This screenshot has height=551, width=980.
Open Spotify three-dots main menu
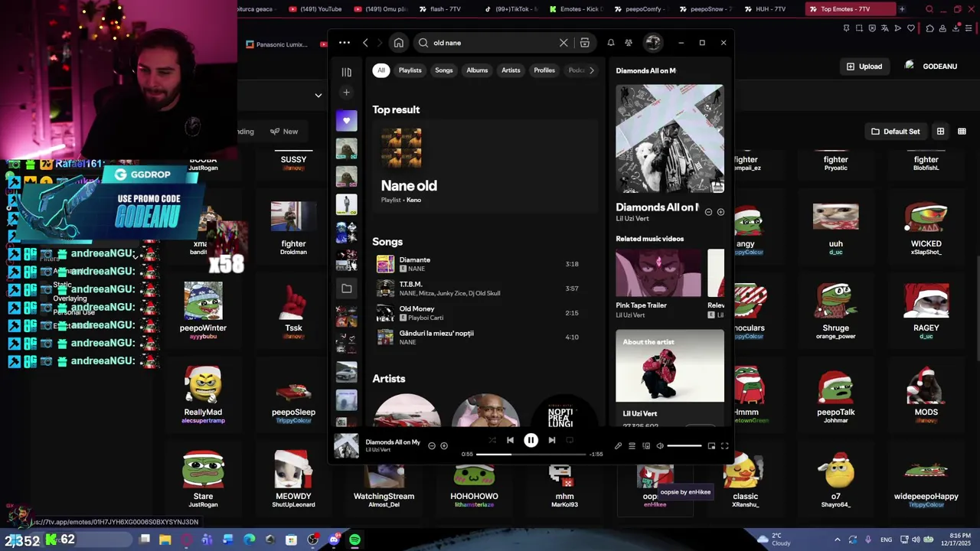[x=345, y=43]
